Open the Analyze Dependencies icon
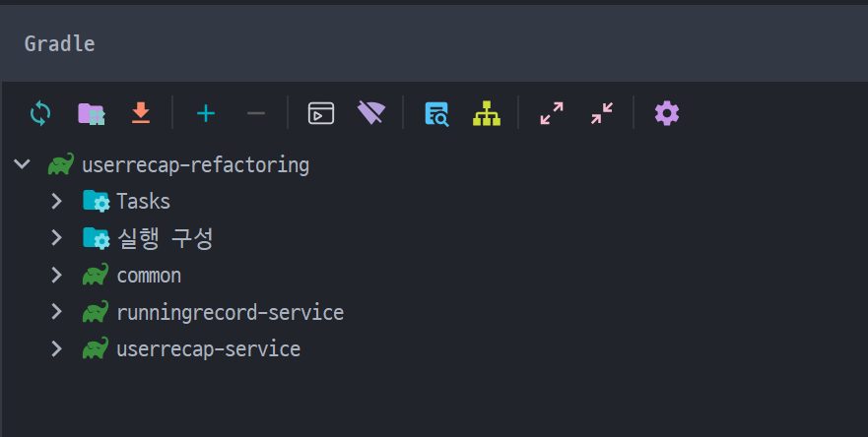868x437 pixels. click(436, 113)
